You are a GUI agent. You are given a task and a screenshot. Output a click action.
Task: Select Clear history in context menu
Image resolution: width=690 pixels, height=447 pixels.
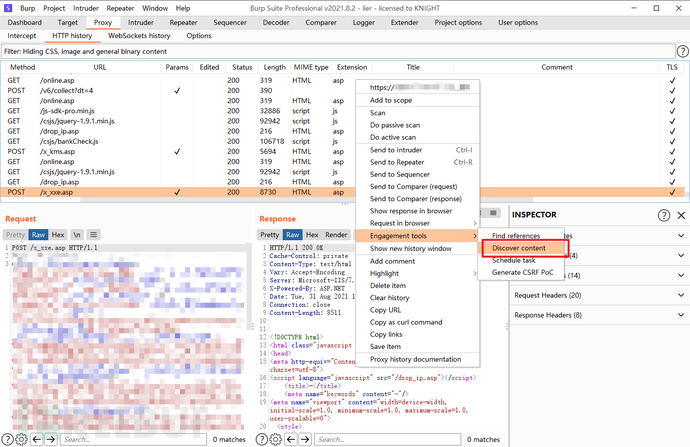click(418, 298)
